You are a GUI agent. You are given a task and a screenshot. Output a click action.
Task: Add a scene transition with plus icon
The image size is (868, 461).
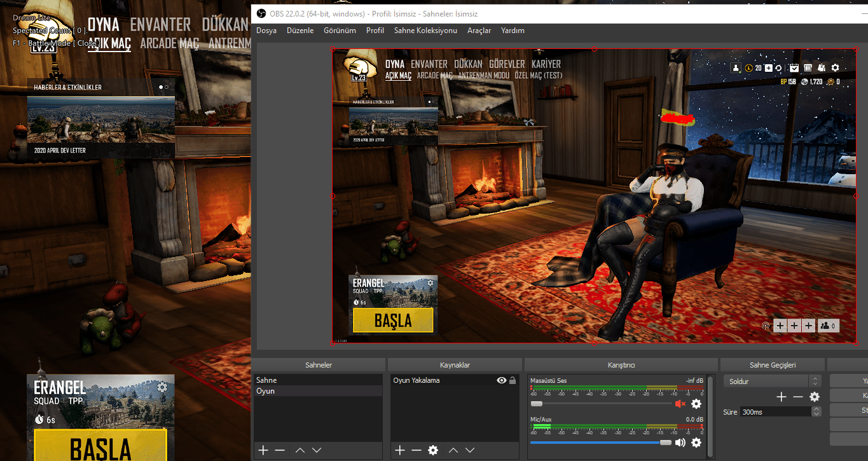tap(782, 397)
